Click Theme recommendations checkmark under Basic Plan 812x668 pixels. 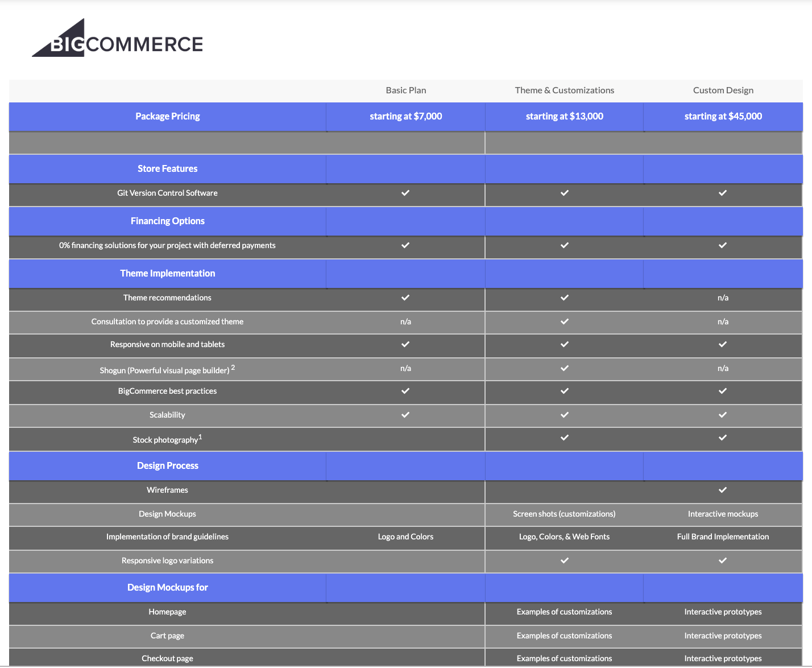tap(405, 298)
